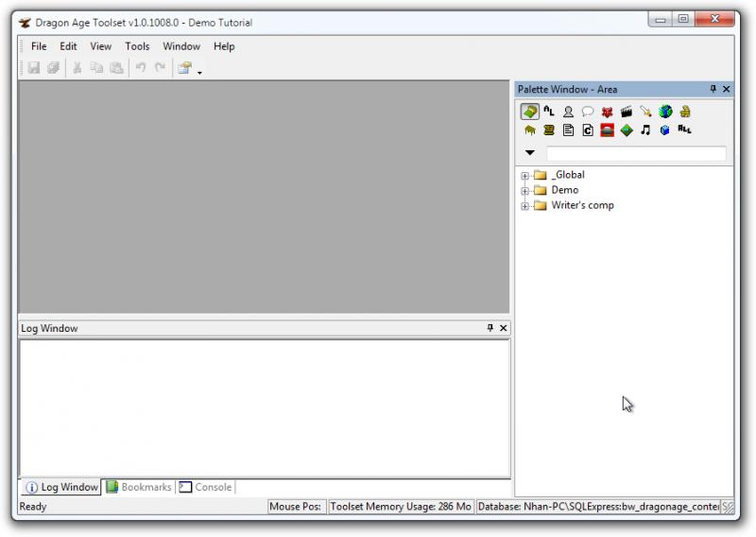Open the Item palette (sword icon)

pos(645,112)
